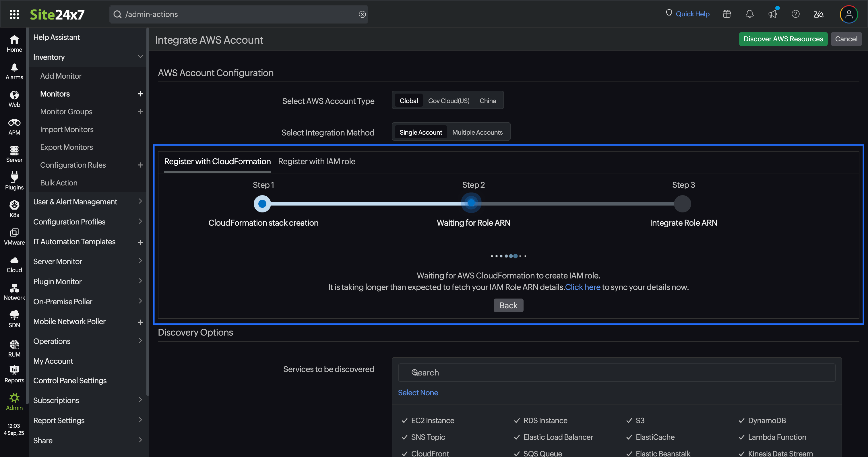Open the apps grid next to Site24x7 logo
The width and height of the screenshot is (868, 457).
click(14, 14)
